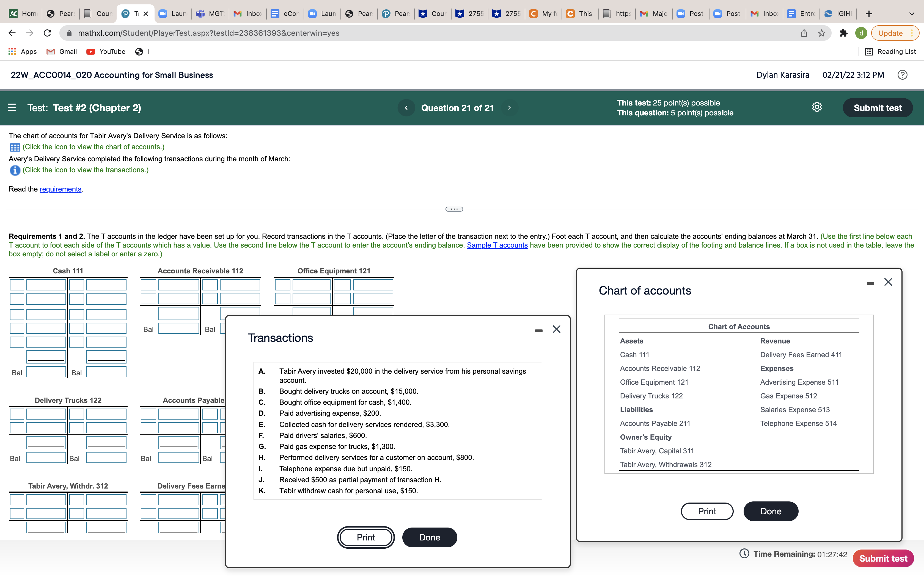This screenshot has height=577, width=924.
Task: Close the Chart of Accounts dialog window
Action: [888, 281]
